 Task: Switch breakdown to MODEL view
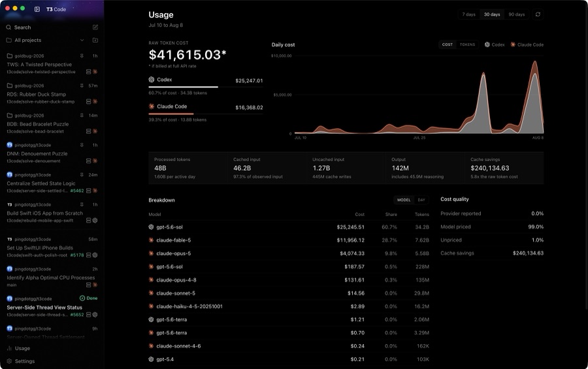404,200
